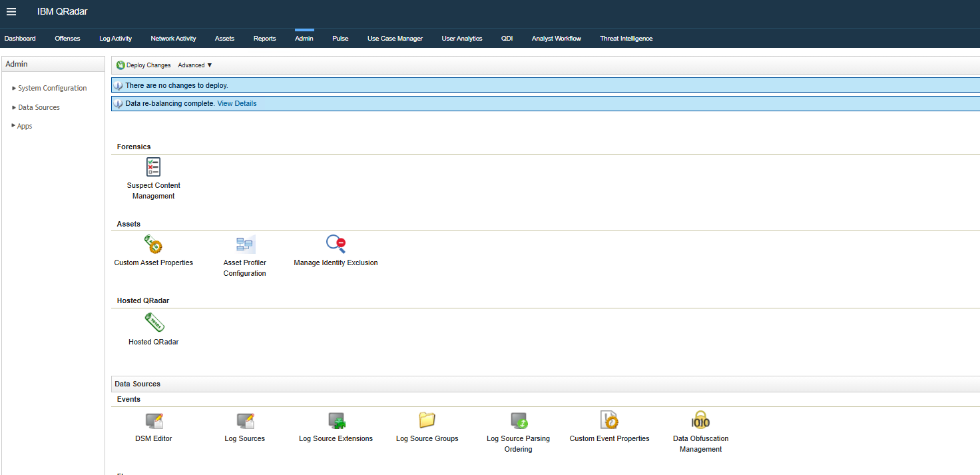The image size is (980, 475).
Task: Open Log Source Groups folder icon
Action: pos(427,420)
